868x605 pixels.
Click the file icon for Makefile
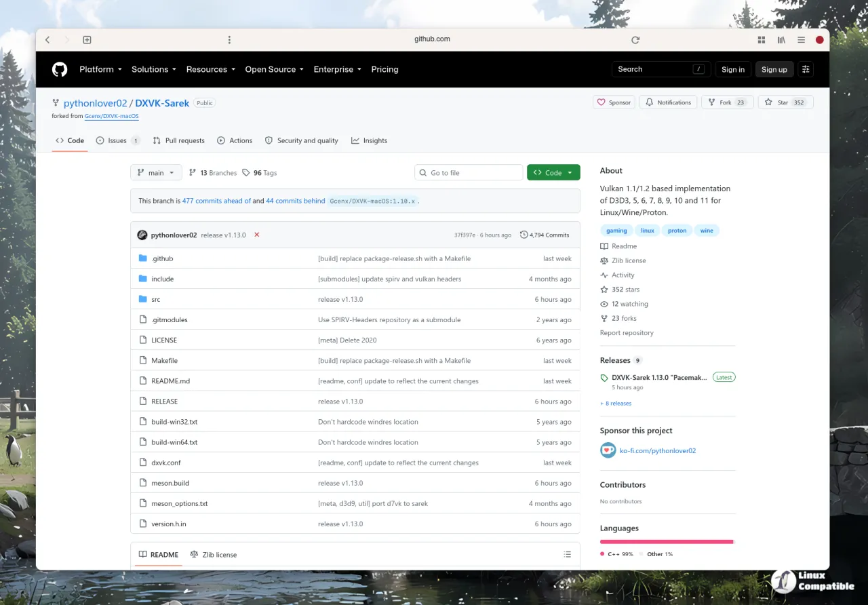pyautogui.click(x=143, y=360)
